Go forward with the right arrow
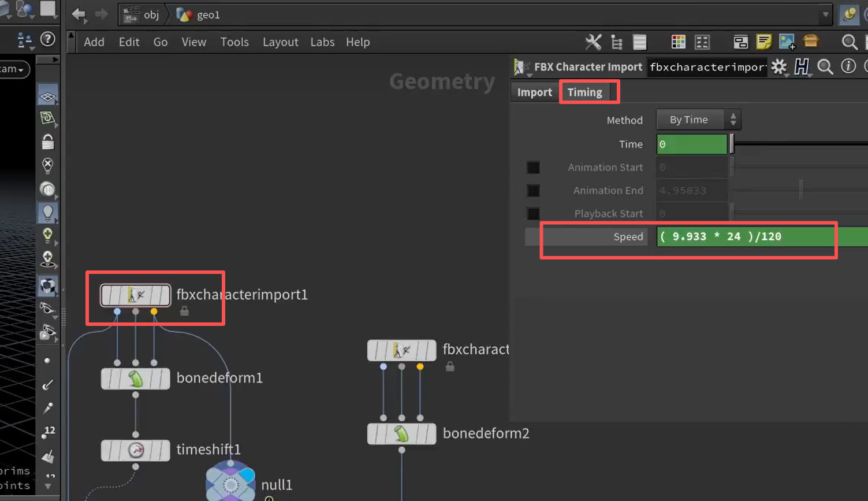 [x=102, y=14]
